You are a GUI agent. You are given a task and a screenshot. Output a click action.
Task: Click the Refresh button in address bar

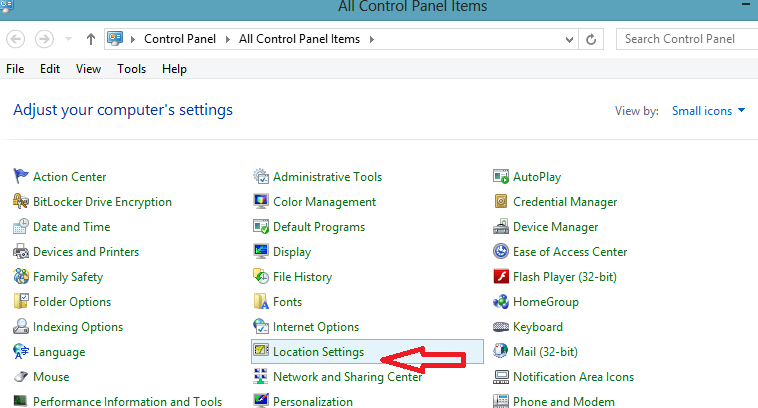[x=591, y=39]
